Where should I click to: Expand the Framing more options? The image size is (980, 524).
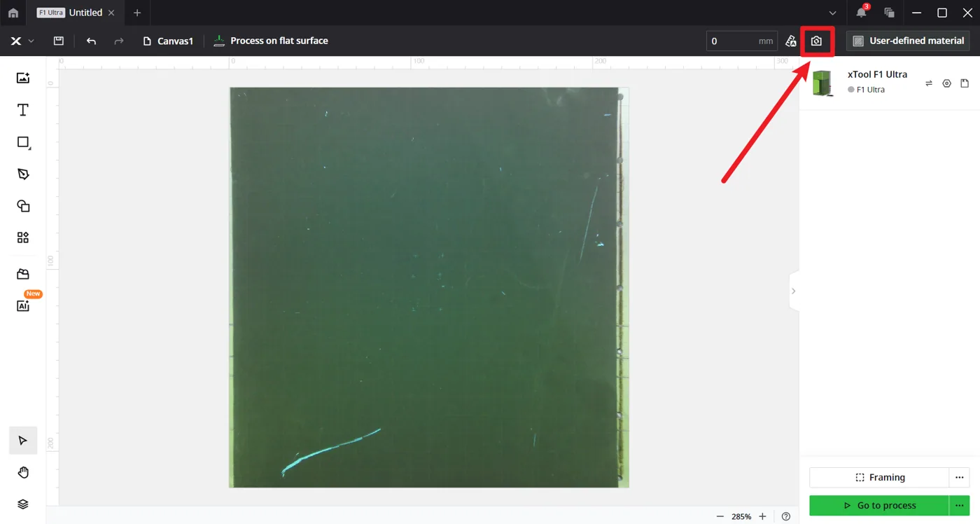coord(959,477)
